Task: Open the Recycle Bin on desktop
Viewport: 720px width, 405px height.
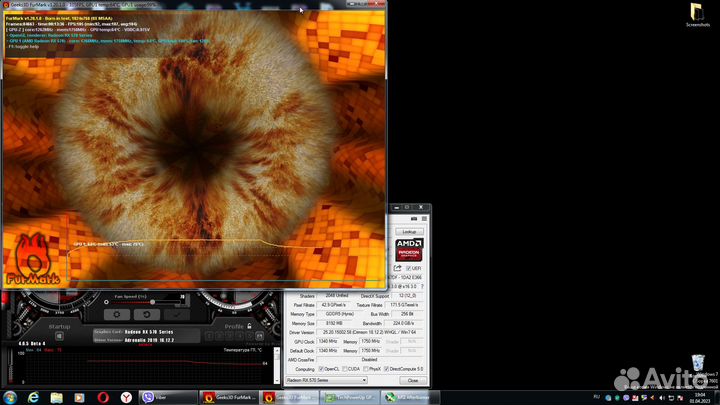Action: pos(698,364)
